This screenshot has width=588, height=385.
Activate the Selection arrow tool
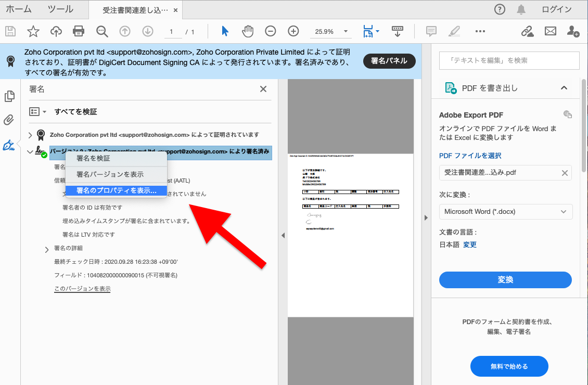click(x=225, y=31)
